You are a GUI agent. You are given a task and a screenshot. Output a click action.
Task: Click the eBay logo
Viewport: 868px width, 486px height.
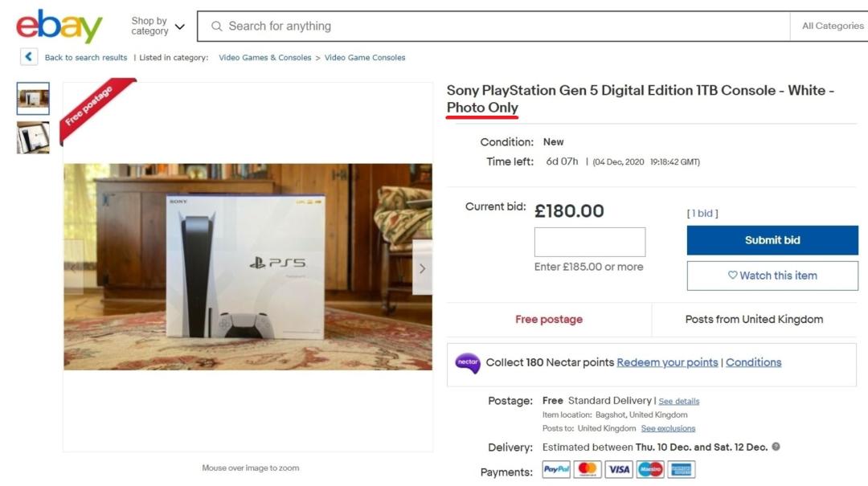pos(59,27)
